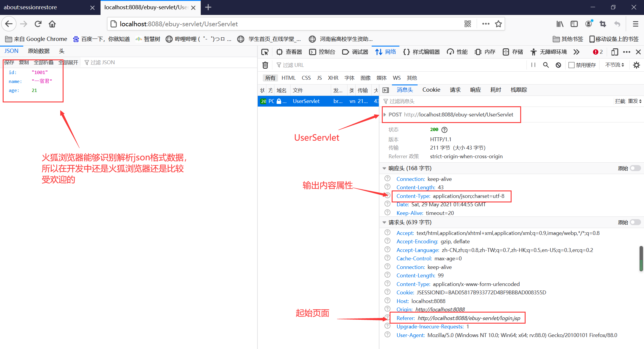Clear network requests with trash icon
The image size is (644, 349).
(x=265, y=65)
